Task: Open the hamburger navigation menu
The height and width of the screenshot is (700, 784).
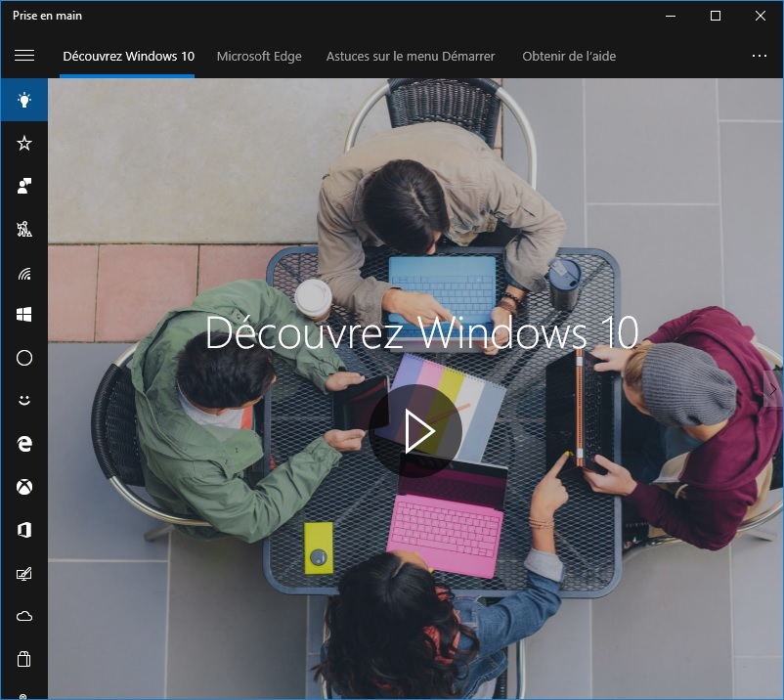Action: tap(24, 56)
